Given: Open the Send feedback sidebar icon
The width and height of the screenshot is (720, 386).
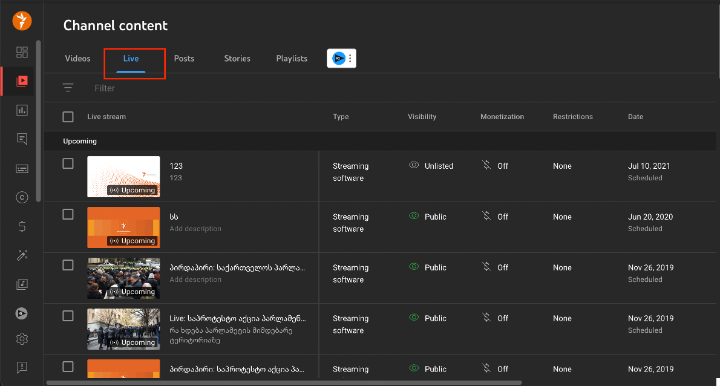Looking at the screenshot, I should (22, 367).
